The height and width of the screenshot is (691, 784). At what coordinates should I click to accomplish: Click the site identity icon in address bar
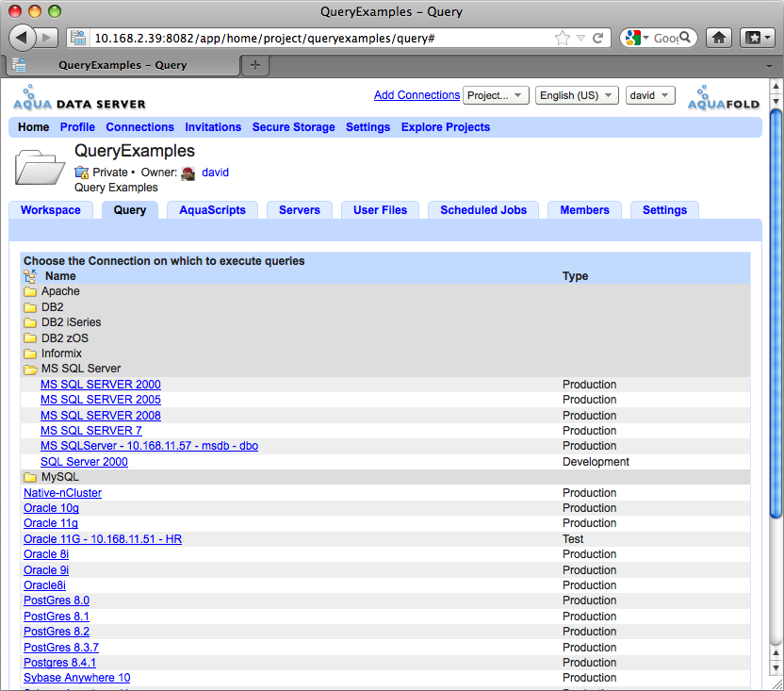[x=78, y=38]
